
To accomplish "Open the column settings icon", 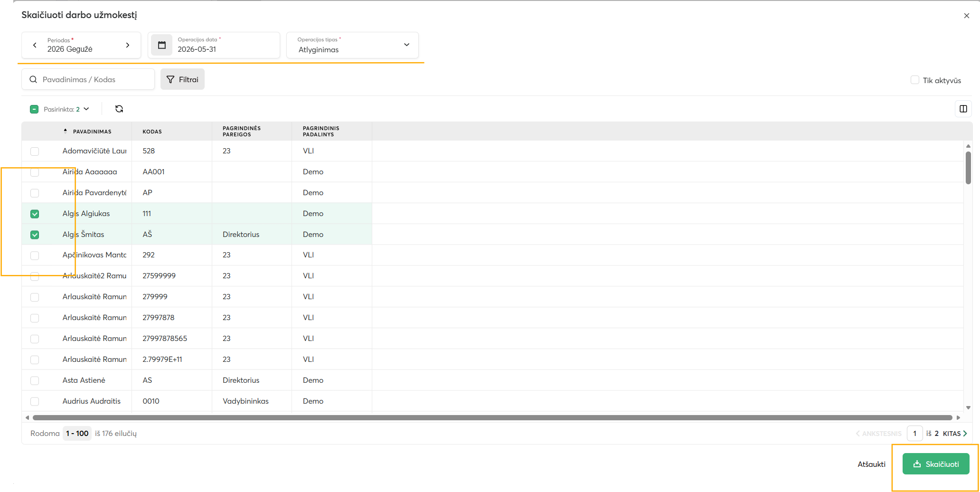I will pyautogui.click(x=963, y=109).
